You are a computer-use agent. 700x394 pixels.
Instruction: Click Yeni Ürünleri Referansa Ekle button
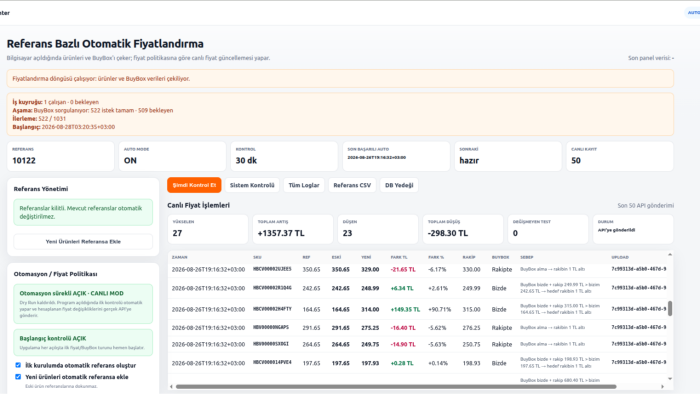coord(83,241)
